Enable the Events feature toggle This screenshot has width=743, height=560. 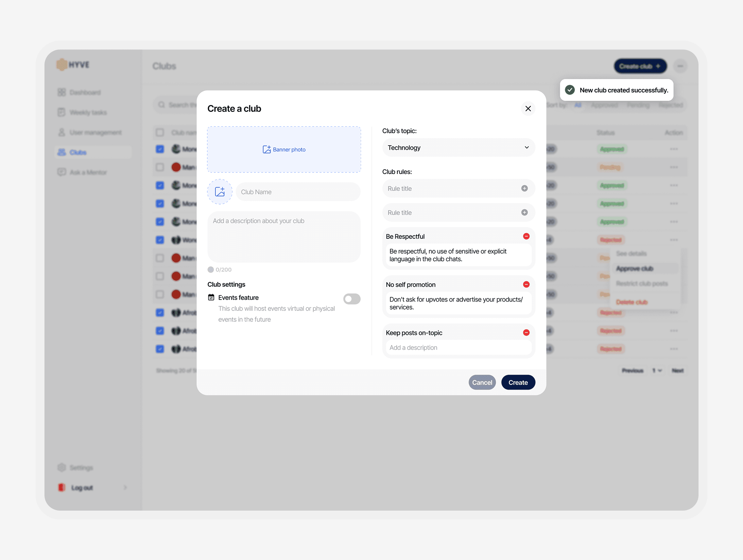(352, 299)
